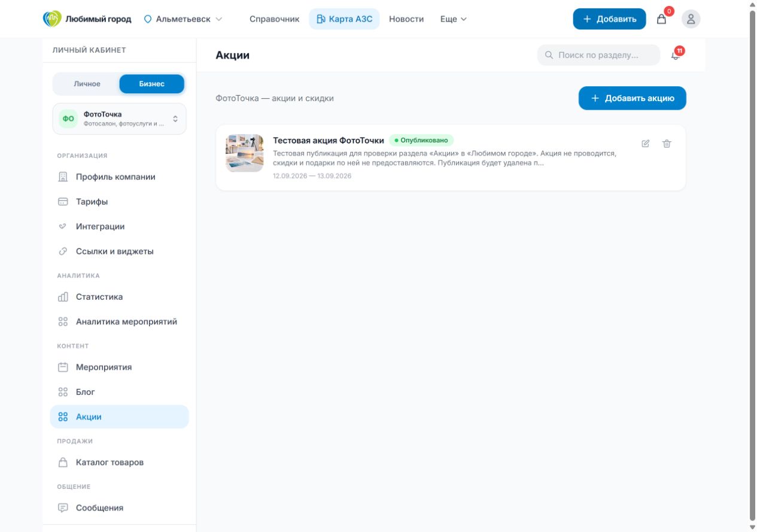The width and height of the screenshot is (757, 532).
Task: Click the Тестовая акция thumbnail image
Action: click(x=245, y=153)
